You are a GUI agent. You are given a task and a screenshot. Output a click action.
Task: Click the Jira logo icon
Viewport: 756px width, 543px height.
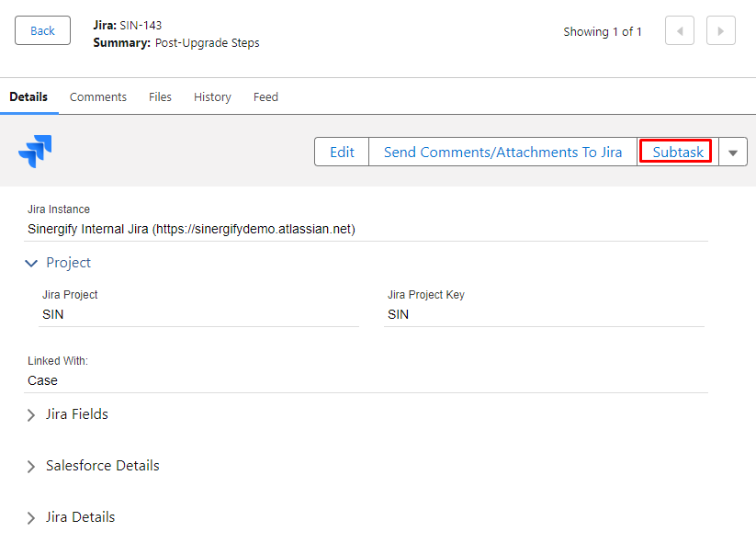35,152
